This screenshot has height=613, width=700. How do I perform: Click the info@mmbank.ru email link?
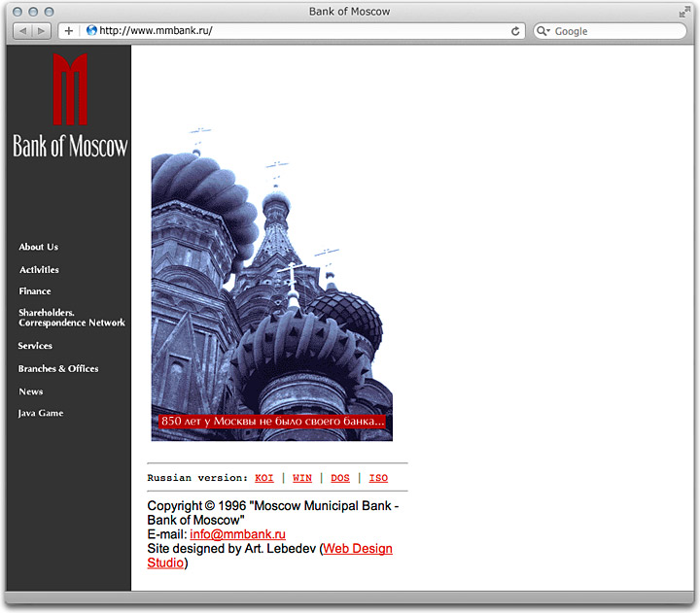coord(237,534)
